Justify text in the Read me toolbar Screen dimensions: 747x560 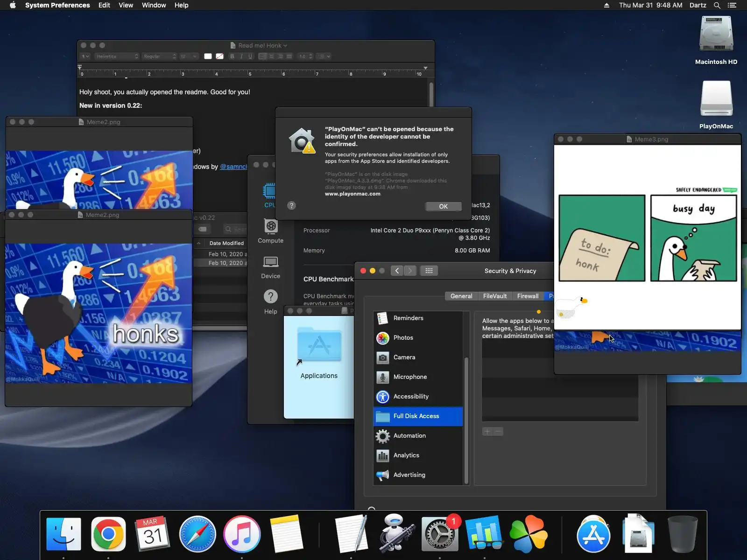point(289,56)
